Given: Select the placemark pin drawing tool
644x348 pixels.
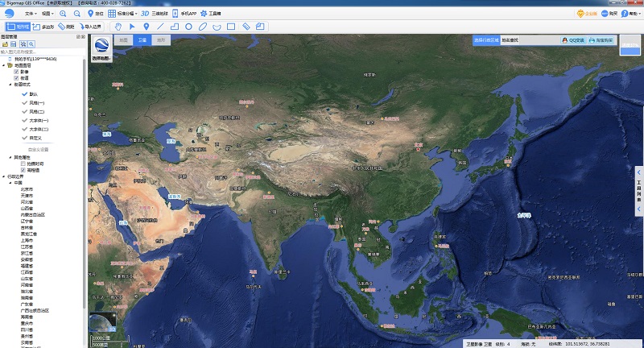Looking at the screenshot, I should tap(147, 27).
